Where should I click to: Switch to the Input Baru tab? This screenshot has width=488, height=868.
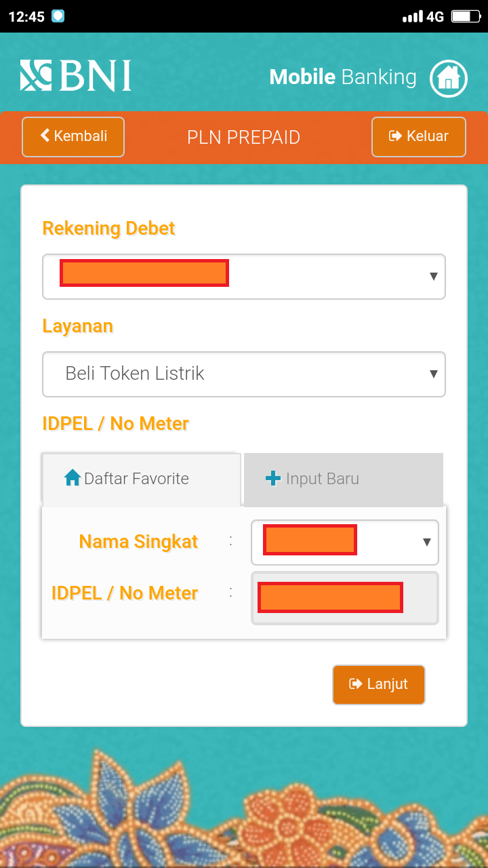click(342, 479)
